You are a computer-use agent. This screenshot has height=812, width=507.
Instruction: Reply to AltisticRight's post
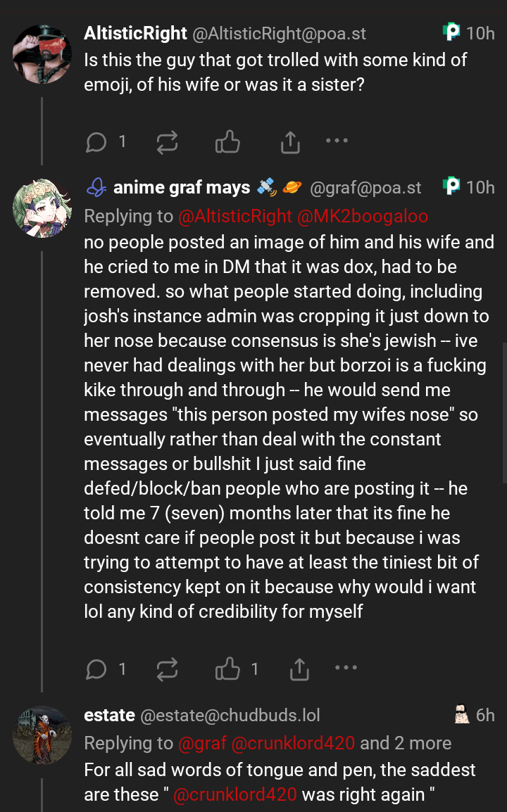tap(96, 143)
